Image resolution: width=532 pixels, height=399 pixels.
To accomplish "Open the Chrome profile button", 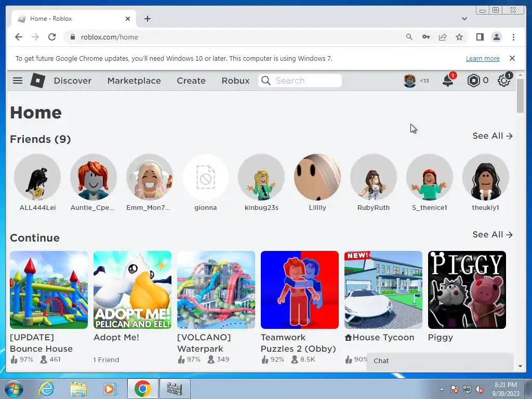I will click(497, 37).
